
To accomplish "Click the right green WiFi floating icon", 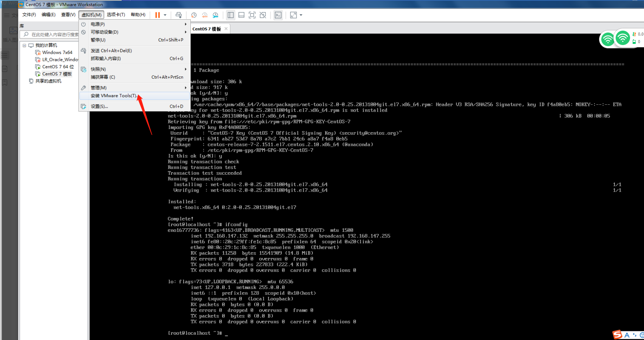I will coord(622,38).
